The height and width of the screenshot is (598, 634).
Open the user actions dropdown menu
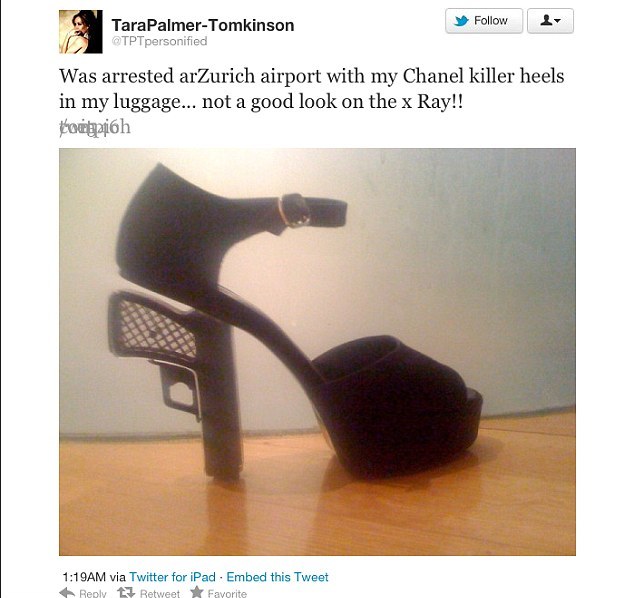point(550,21)
